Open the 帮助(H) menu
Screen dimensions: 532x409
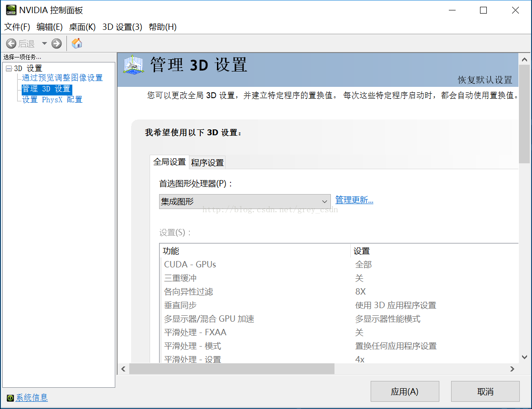[163, 27]
